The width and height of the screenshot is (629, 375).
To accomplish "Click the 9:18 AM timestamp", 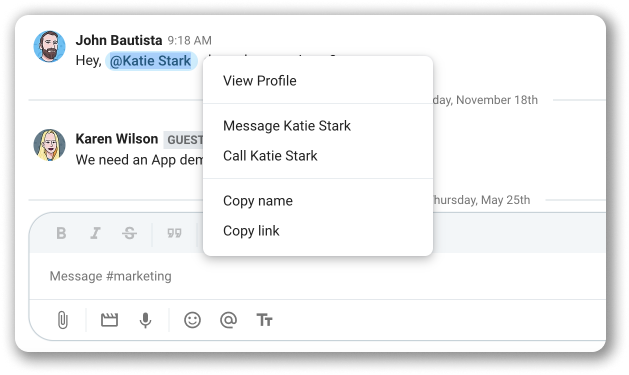I will pyautogui.click(x=189, y=41).
